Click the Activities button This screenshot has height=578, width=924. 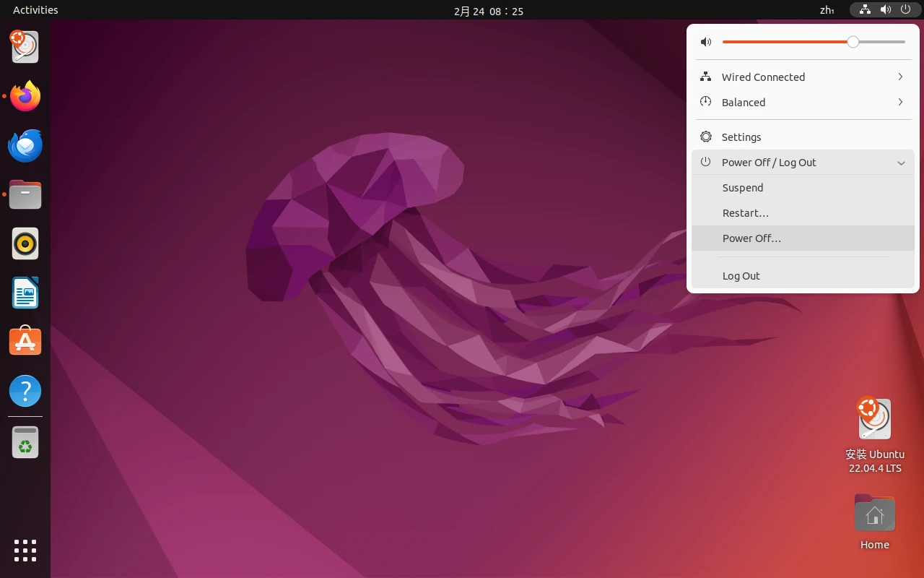(35, 10)
